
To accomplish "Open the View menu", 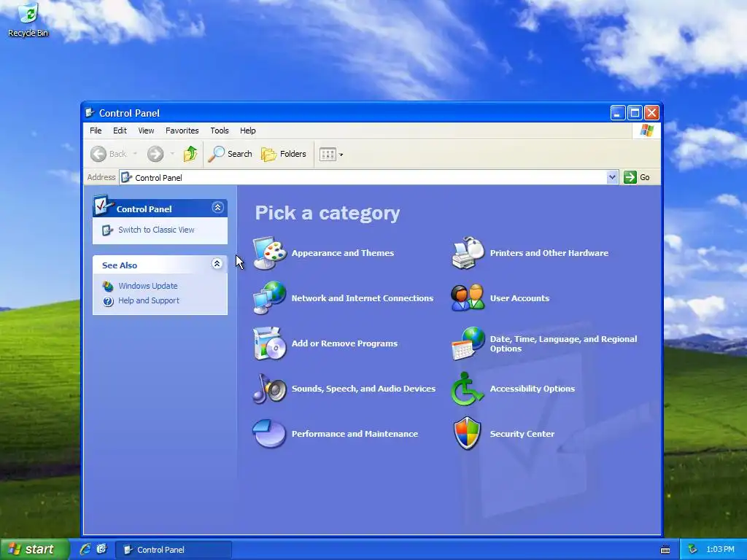I will [146, 131].
